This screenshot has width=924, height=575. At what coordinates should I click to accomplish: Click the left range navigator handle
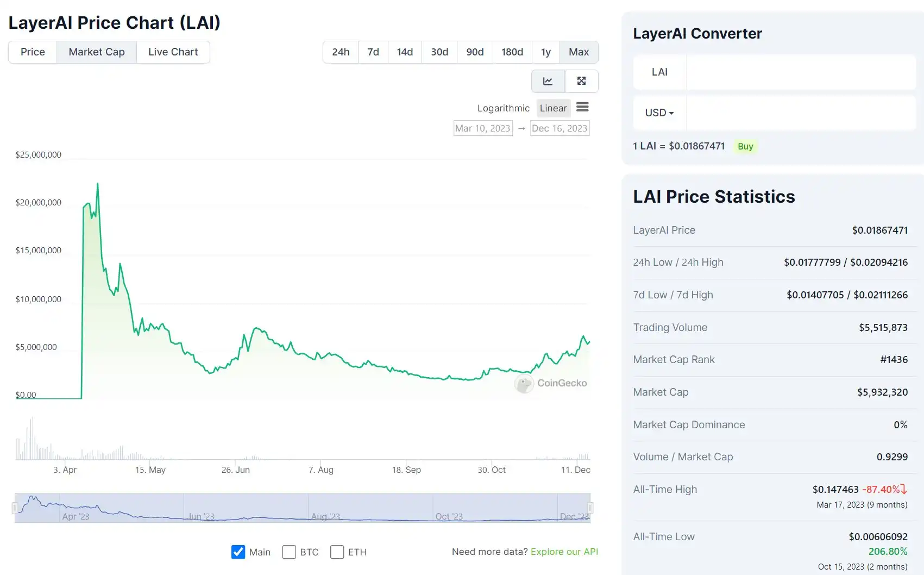point(15,508)
